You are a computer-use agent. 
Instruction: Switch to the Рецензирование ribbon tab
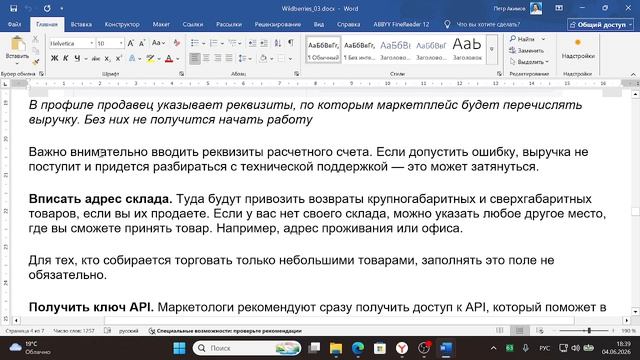point(278,24)
